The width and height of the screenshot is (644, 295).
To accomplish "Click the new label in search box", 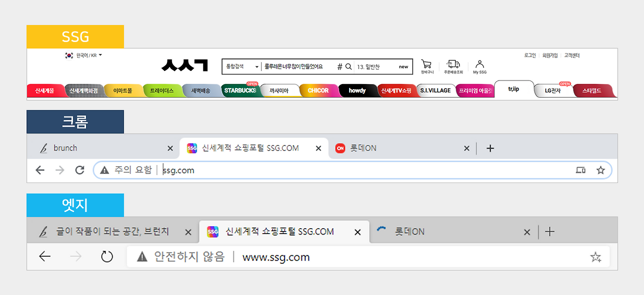I will click(x=404, y=67).
